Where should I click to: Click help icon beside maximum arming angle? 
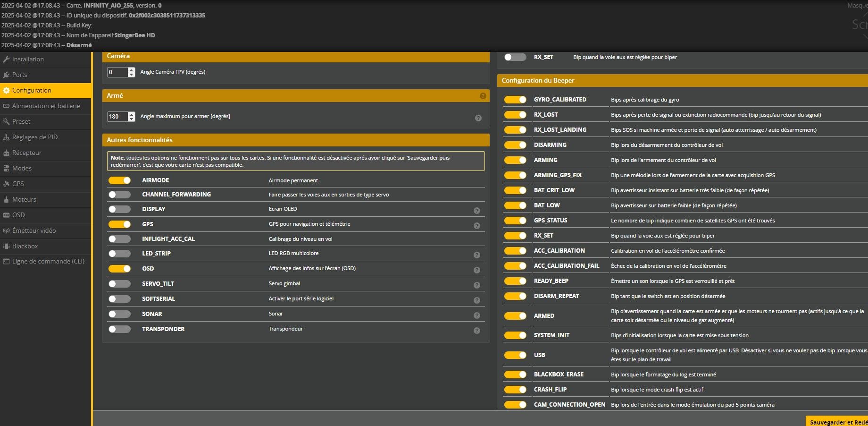pos(478,118)
